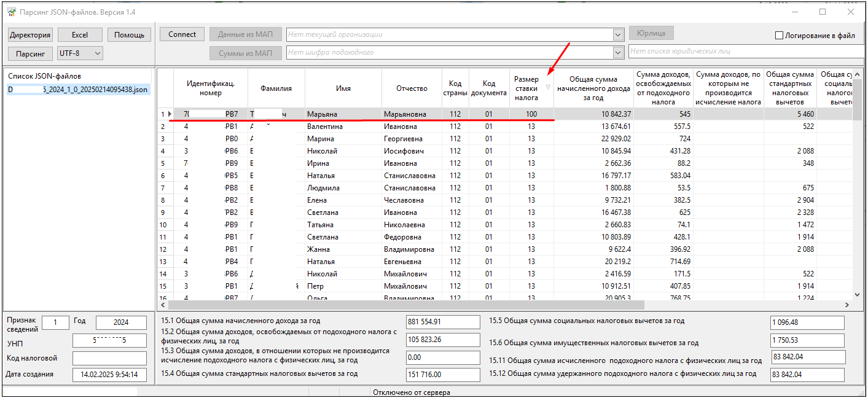Expand the Нет шифра подоходного combo box

coord(619,53)
